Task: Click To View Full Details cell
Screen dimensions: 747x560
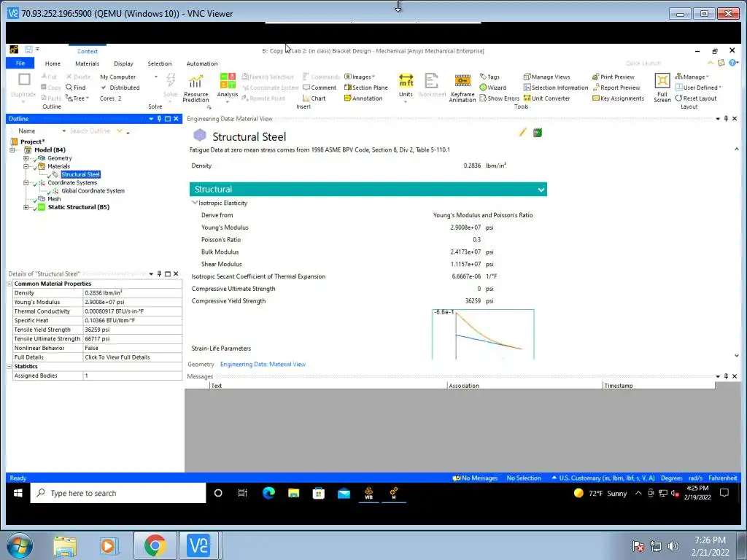Action: point(133,357)
